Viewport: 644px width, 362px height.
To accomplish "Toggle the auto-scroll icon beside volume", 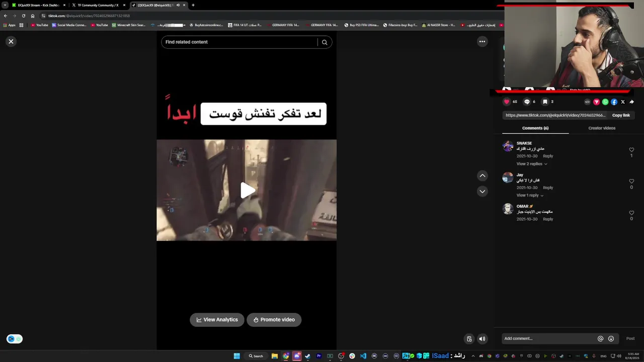I will pyautogui.click(x=469, y=339).
